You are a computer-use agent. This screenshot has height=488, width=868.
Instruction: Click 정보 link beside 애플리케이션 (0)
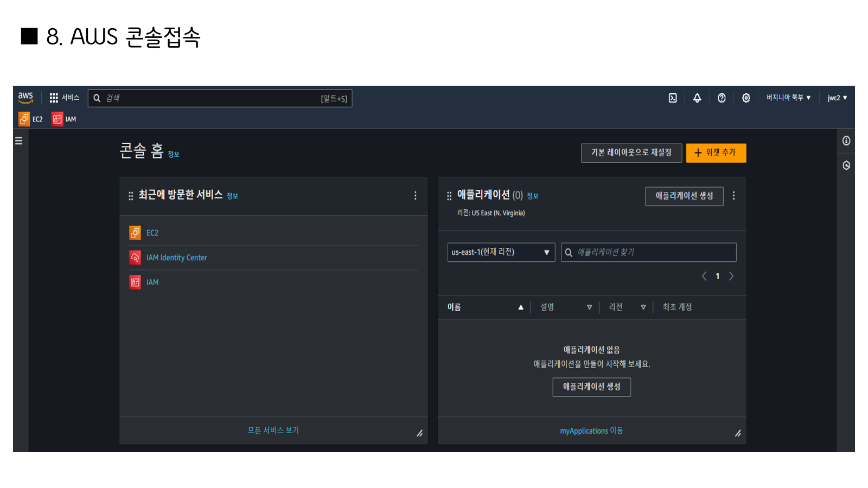tap(533, 196)
